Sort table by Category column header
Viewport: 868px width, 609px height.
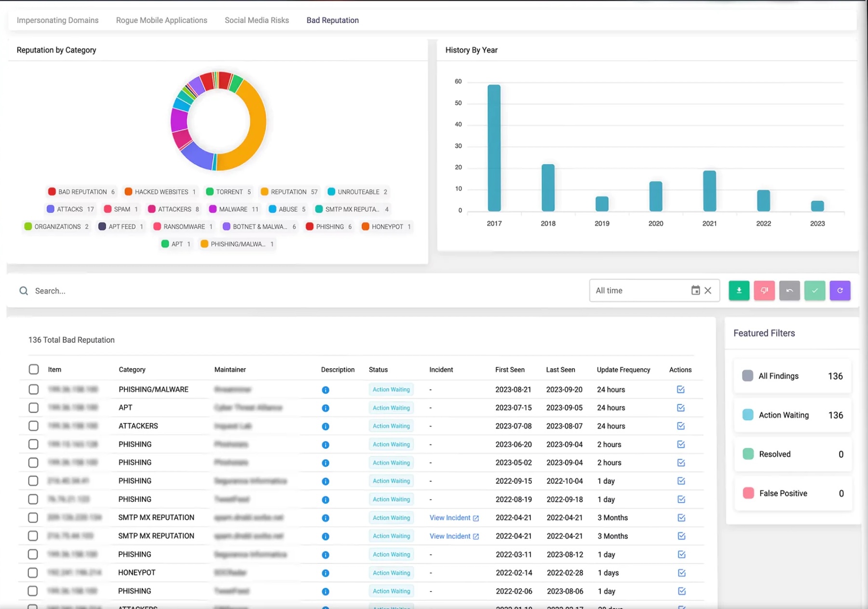coord(132,370)
